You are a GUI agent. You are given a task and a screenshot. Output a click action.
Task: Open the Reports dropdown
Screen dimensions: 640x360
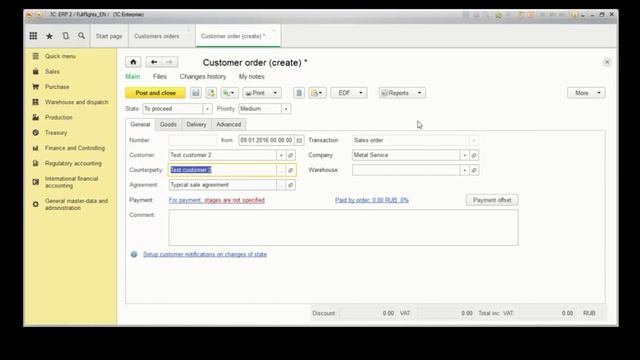click(x=402, y=93)
